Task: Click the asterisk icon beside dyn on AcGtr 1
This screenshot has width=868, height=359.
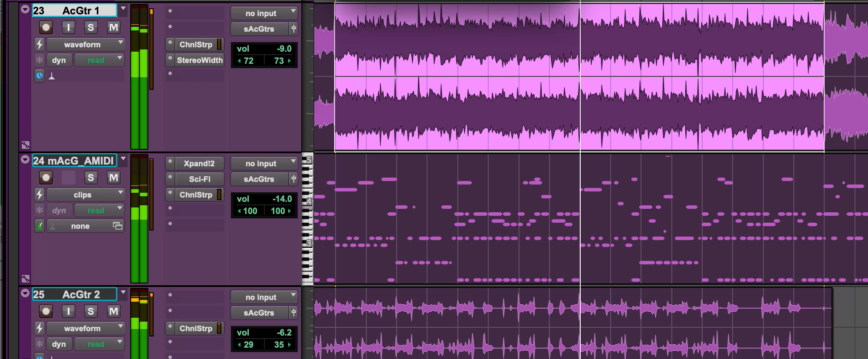Action: (39, 60)
